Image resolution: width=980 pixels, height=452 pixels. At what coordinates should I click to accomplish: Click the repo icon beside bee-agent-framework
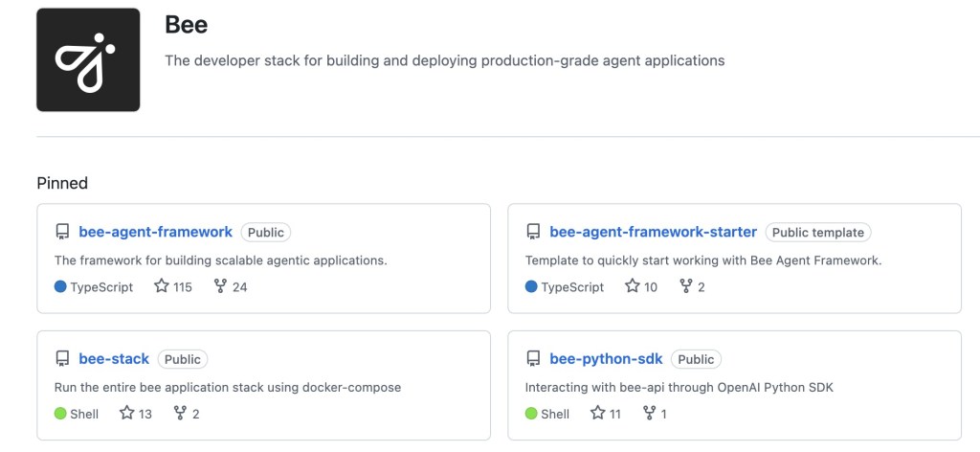tap(63, 232)
